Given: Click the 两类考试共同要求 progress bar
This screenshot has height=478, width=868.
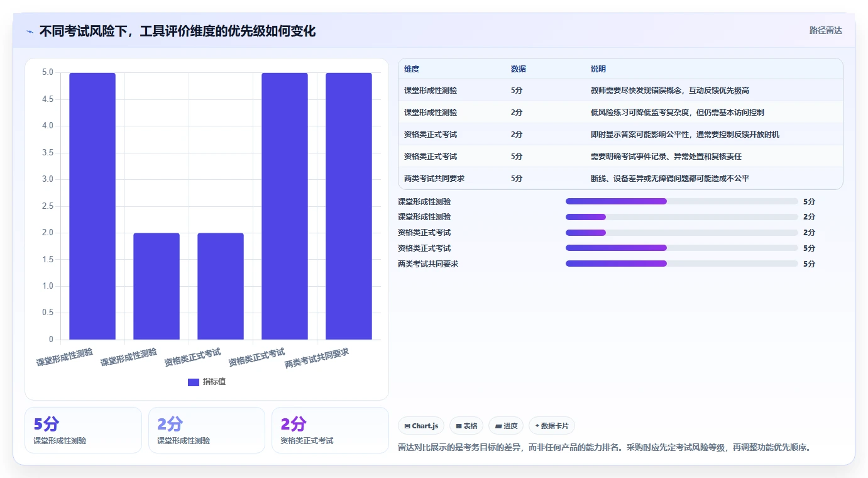Looking at the screenshot, I should pos(682,264).
